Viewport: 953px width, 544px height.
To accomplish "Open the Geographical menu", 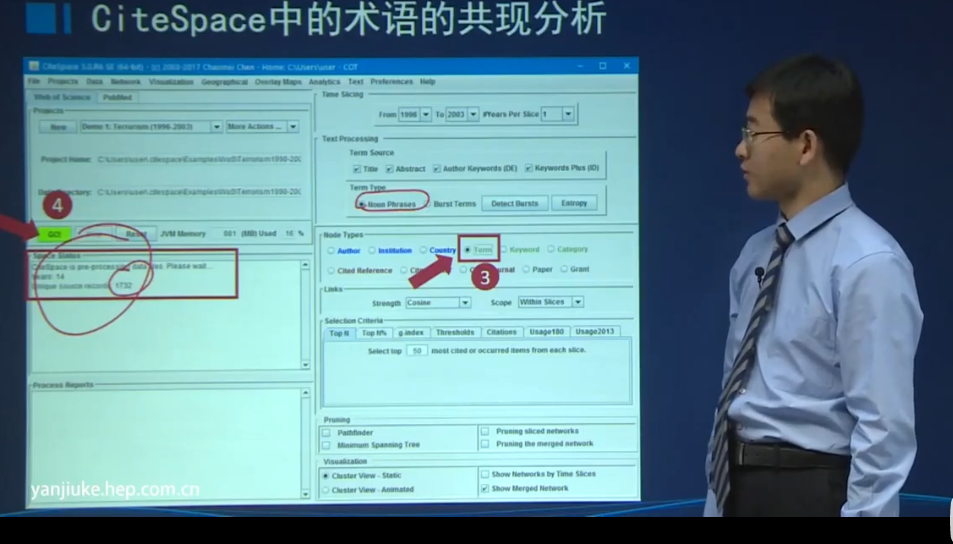I will tap(224, 82).
